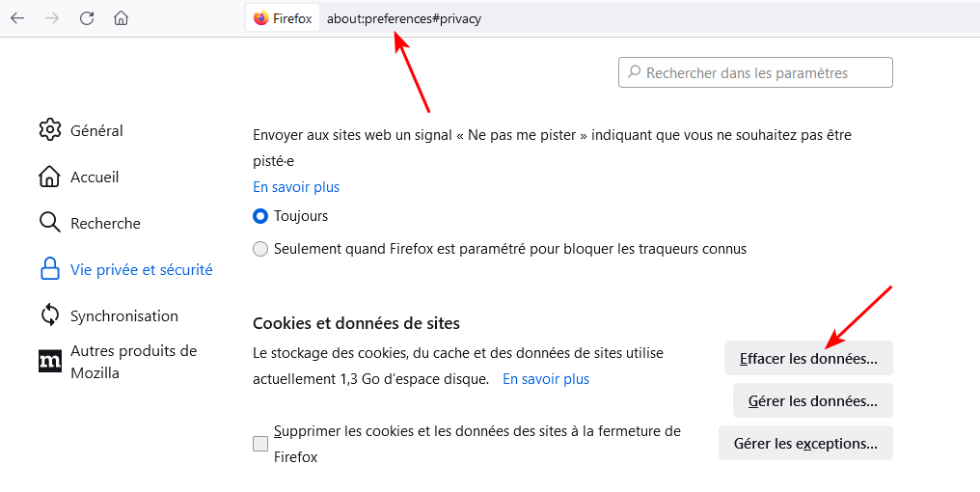
Task: Click the Accueil house icon
Action: coord(49,177)
